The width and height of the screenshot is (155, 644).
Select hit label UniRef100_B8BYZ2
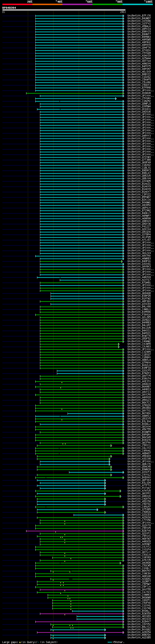coord(139,74)
